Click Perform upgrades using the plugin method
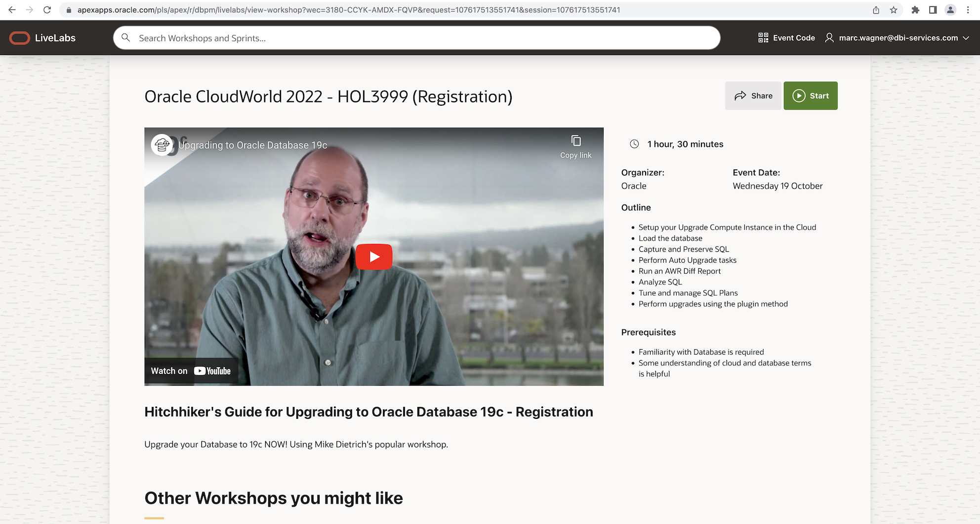The image size is (980, 524). (x=713, y=304)
